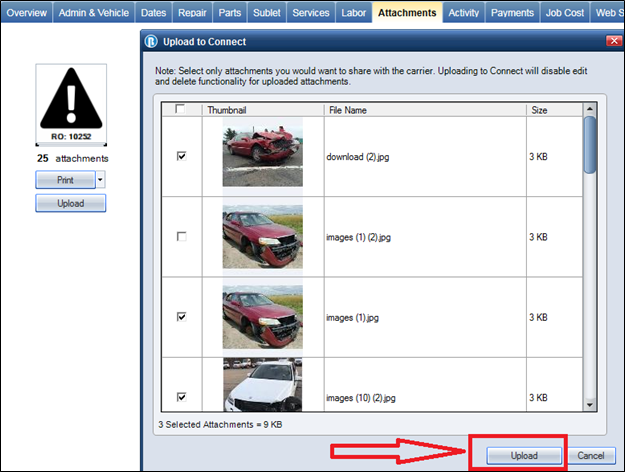Go to the Repair tab

pyautogui.click(x=192, y=13)
